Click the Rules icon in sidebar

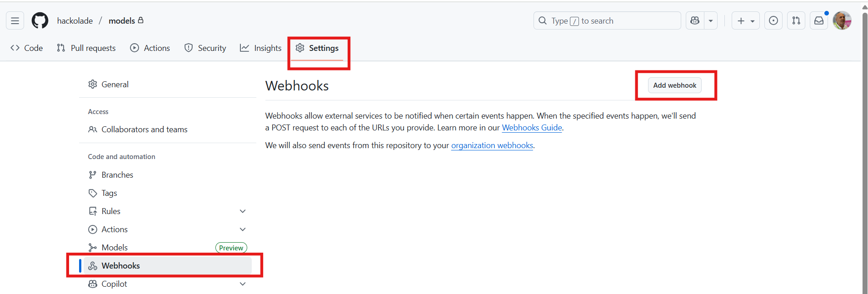93,211
